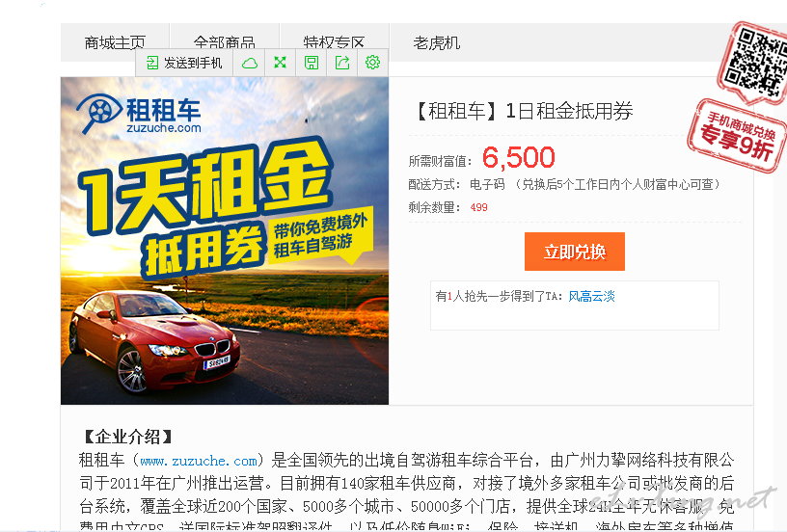787x532 pixels.
Task: Select the 老虎机 tab
Action: click(x=437, y=42)
